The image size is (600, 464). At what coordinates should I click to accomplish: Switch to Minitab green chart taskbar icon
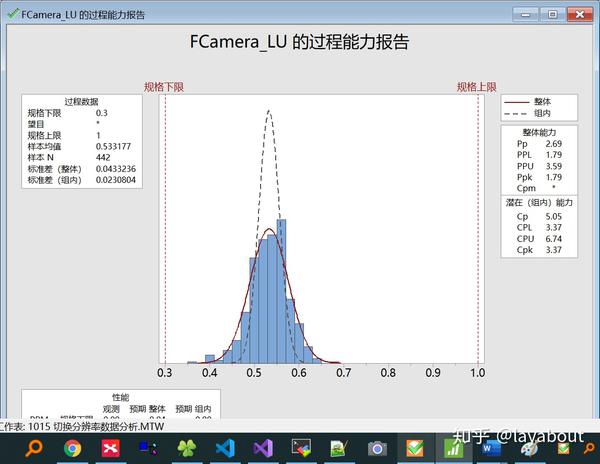pos(453,448)
